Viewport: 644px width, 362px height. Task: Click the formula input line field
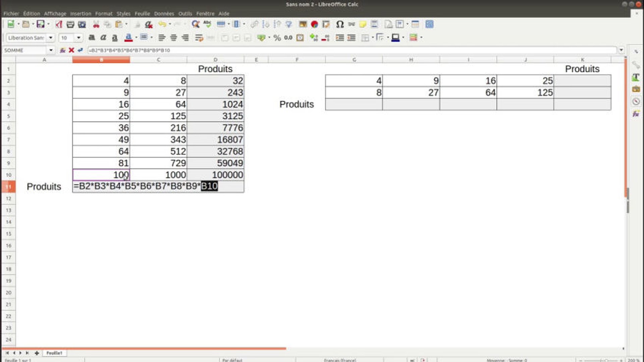352,50
